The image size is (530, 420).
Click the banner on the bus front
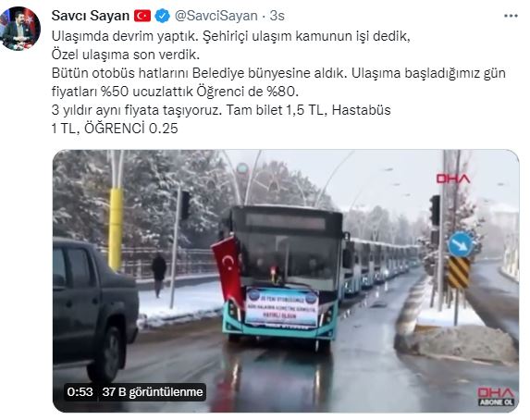pos(281,307)
